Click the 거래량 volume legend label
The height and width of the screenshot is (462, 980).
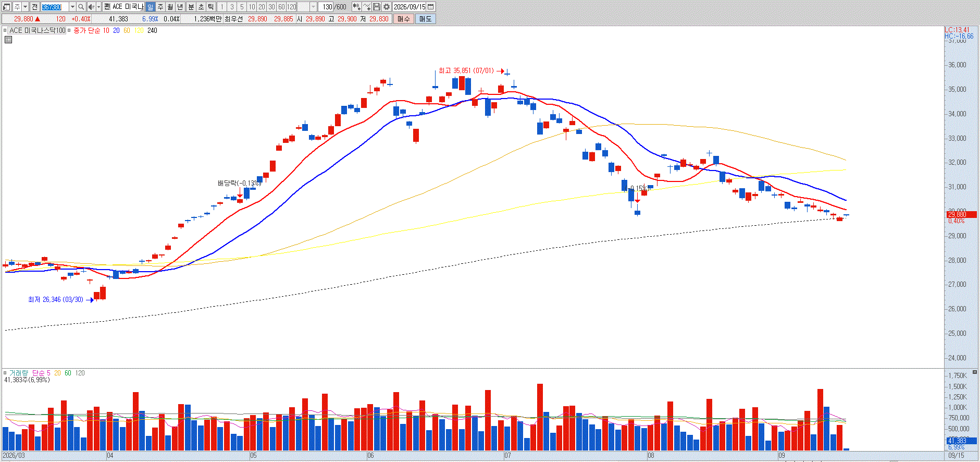[x=19, y=373]
